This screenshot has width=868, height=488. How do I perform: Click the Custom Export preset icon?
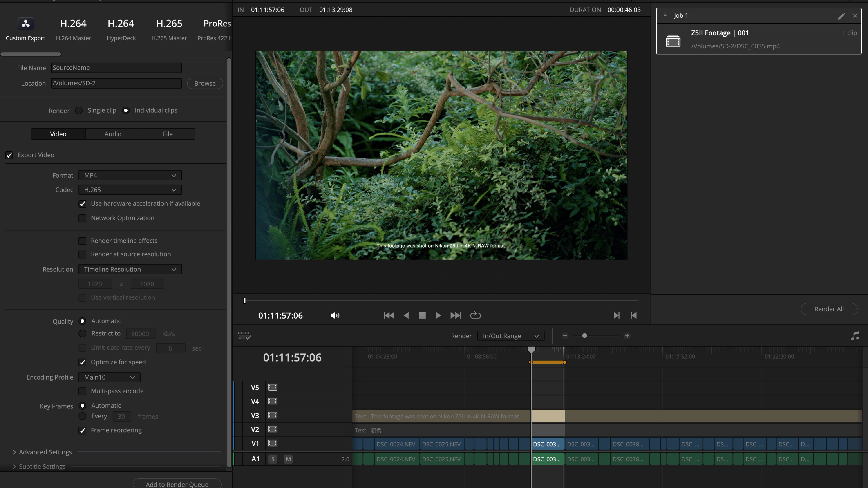coord(26,24)
